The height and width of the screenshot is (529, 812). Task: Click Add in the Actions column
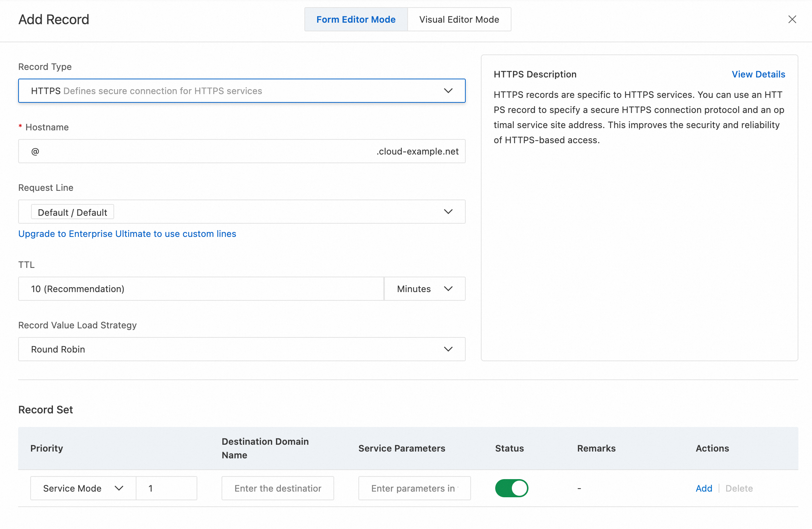[x=704, y=488]
